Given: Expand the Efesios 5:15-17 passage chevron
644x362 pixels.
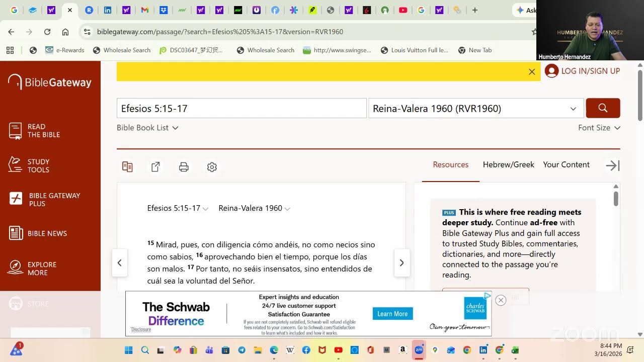Looking at the screenshot, I should pyautogui.click(x=205, y=209).
